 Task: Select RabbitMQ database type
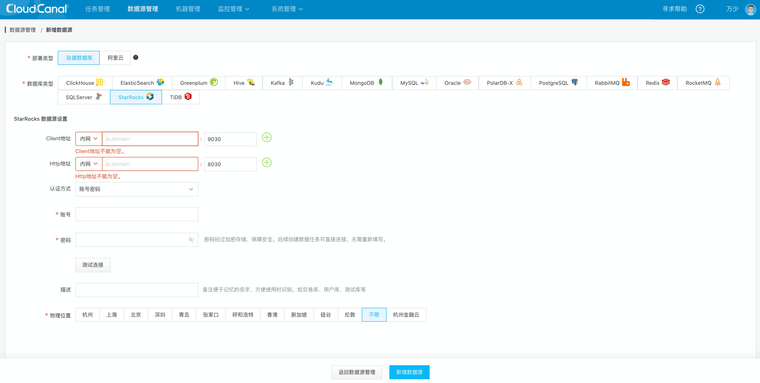click(612, 83)
